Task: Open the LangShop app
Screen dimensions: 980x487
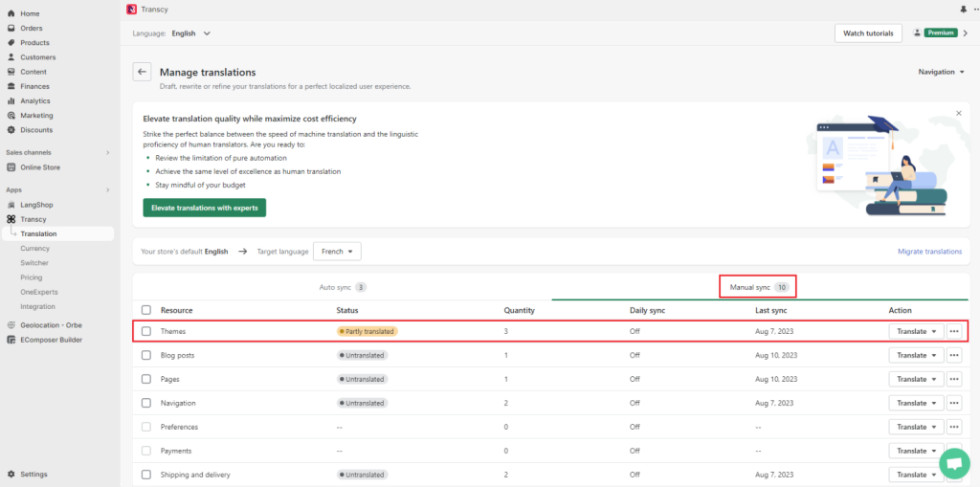Action: (x=36, y=205)
